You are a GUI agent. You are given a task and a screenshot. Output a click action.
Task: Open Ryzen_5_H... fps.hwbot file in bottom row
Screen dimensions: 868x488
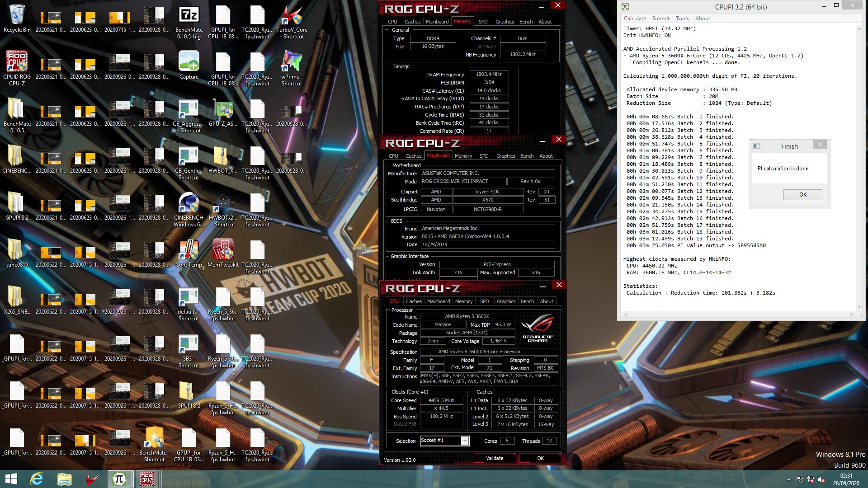223,445
